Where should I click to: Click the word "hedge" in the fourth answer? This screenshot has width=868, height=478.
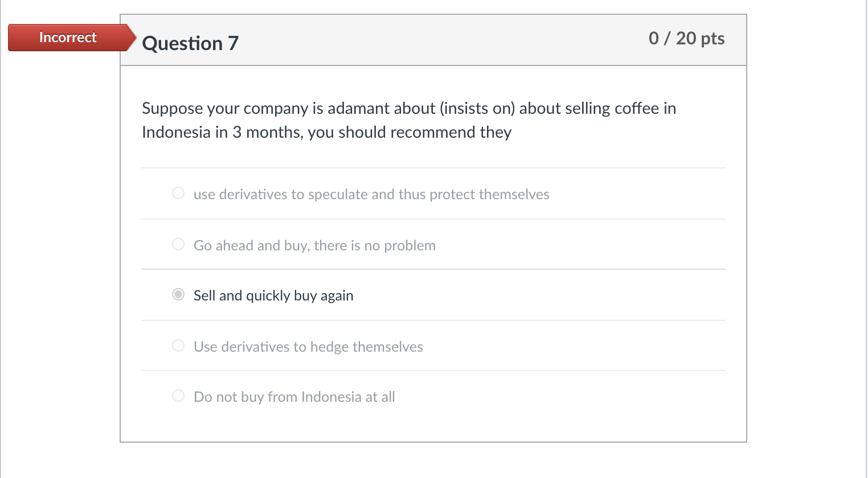point(329,347)
